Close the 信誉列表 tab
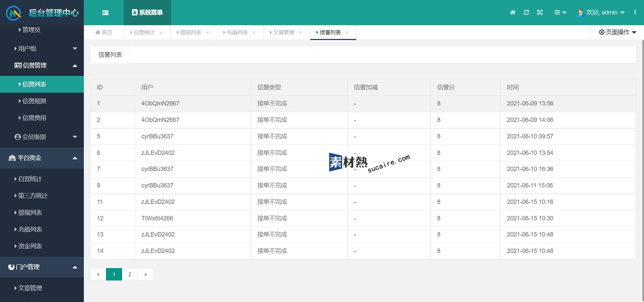Screen dimensions: 644x302 347,33
